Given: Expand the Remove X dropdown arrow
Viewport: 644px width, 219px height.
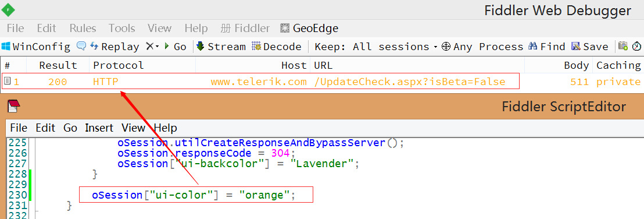Looking at the screenshot, I should pos(158,47).
